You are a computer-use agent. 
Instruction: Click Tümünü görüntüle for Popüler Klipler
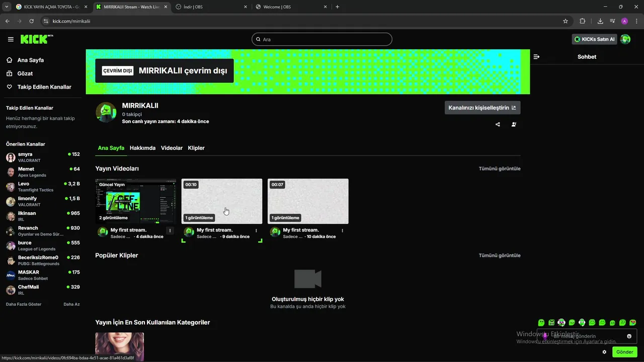coord(500,255)
